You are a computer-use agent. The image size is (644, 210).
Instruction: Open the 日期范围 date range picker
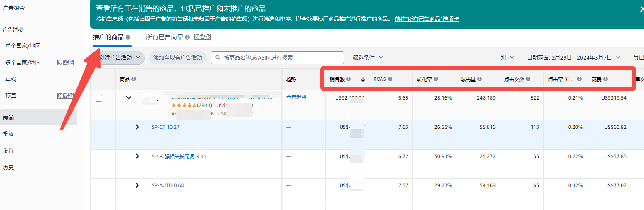tap(573, 57)
